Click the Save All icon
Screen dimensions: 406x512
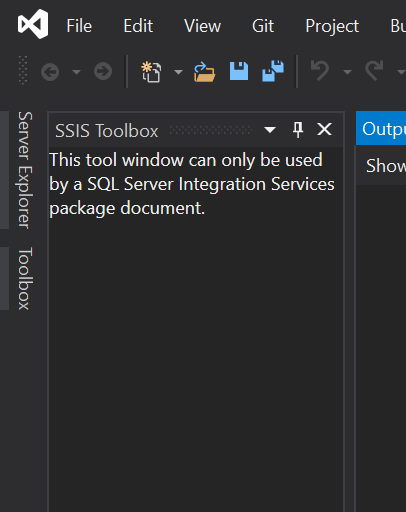(273, 71)
